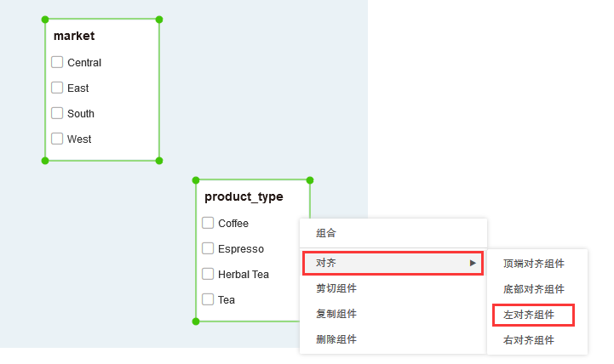Choose 组合 from the context menu

(326, 233)
